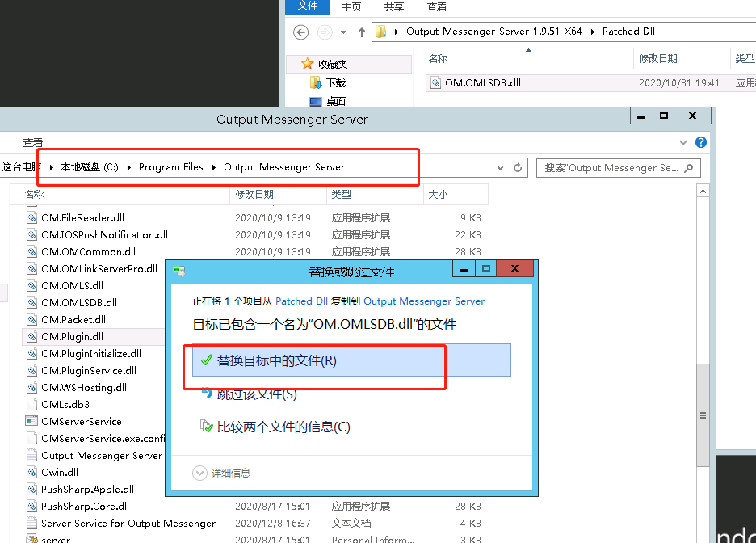Click the copy icon in replace dialog title

pyautogui.click(x=180, y=271)
